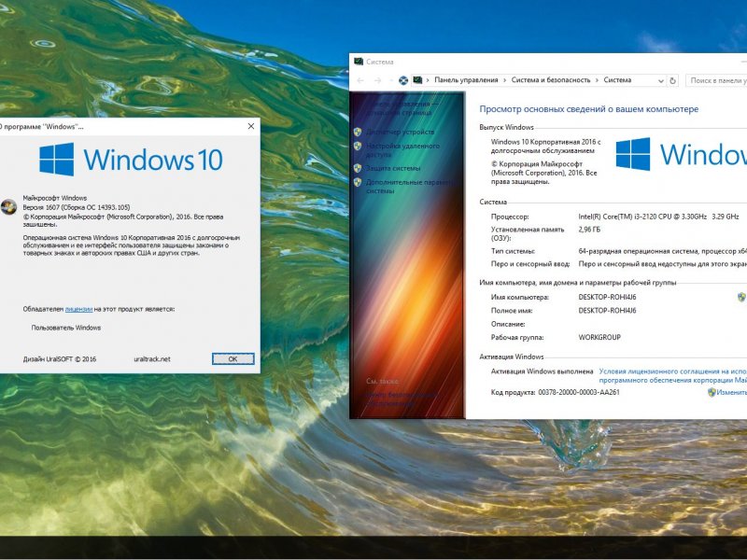Click the product code 00378-20000-00003-AA261
This screenshot has width=747, height=560.
pyautogui.click(x=579, y=392)
